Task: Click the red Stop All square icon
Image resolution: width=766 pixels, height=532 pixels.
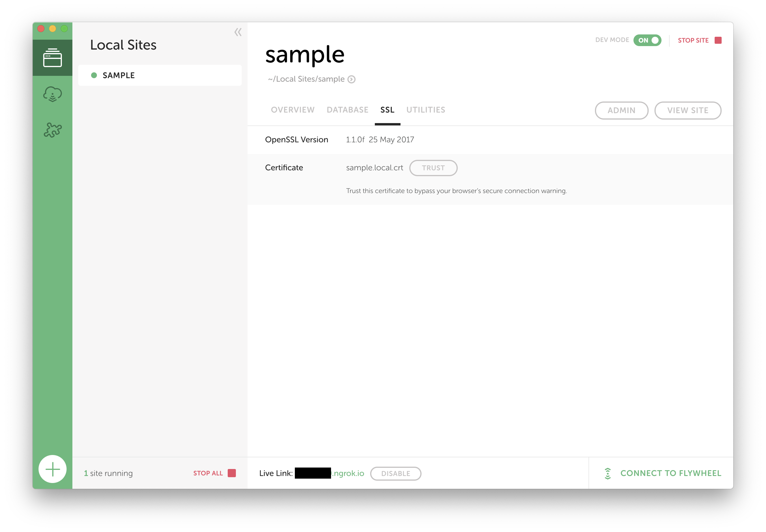Action: tap(232, 473)
